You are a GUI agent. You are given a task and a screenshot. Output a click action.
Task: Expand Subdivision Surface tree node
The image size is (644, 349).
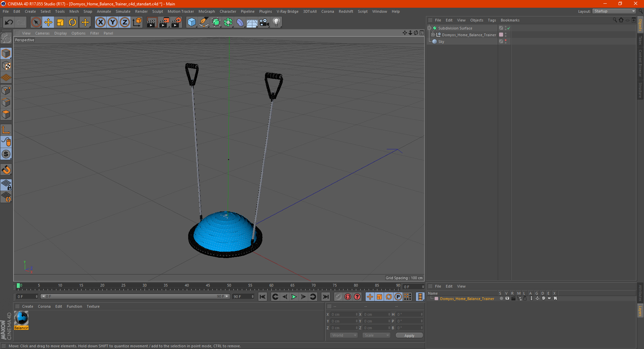point(429,28)
